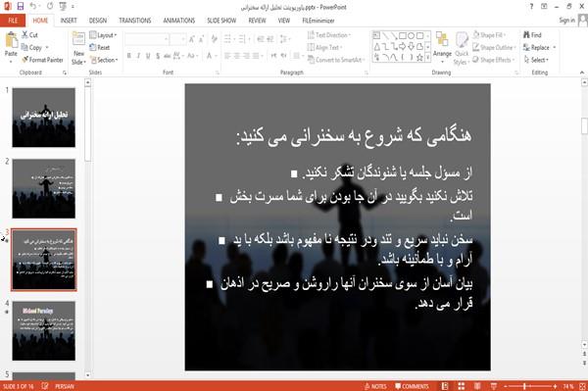Click zoom in plus button

[x=555, y=386]
